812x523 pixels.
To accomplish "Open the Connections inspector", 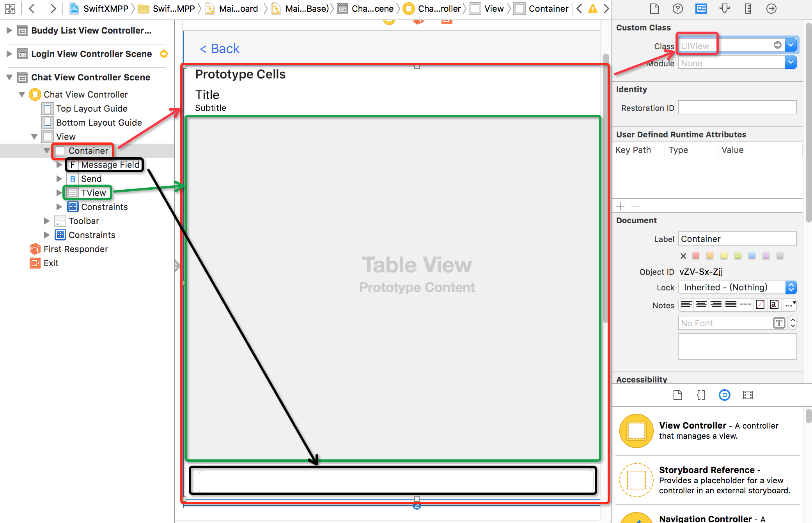I will coord(771,9).
